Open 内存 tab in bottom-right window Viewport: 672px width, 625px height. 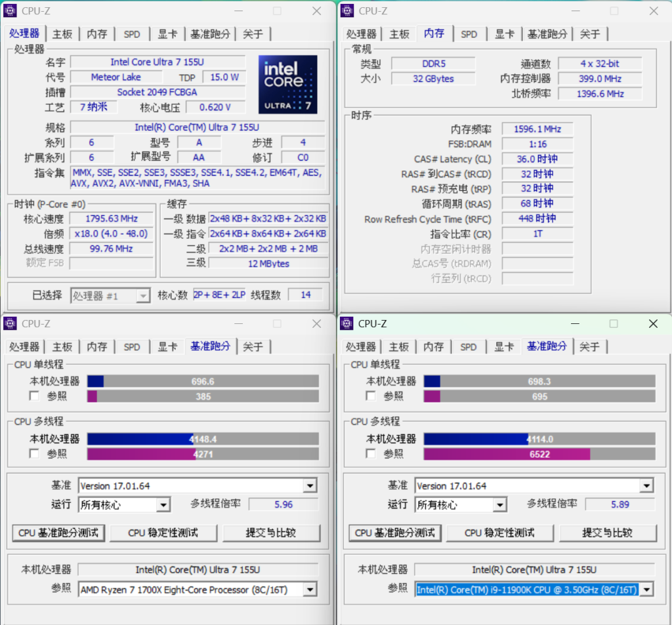coord(434,346)
